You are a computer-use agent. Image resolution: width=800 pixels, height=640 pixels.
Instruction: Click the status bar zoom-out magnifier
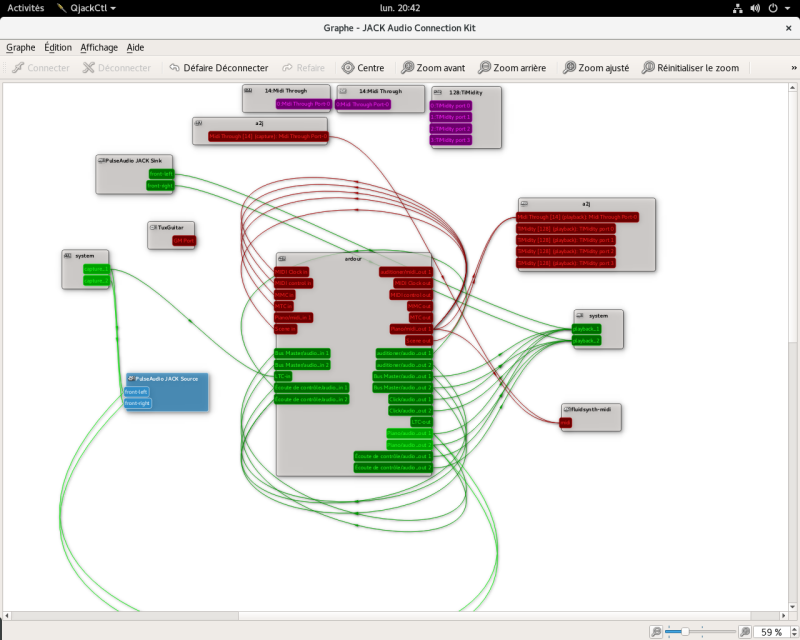(656, 632)
